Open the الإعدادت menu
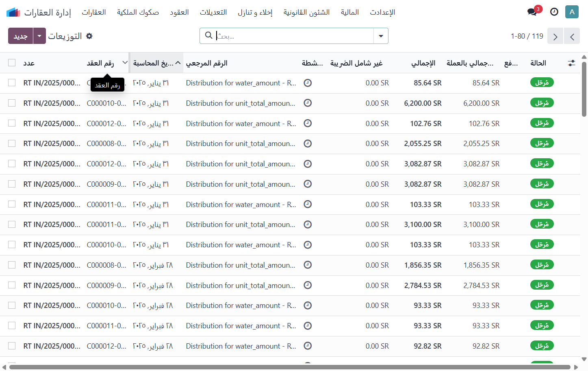This screenshot has height=371, width=588. pos(382,12)
